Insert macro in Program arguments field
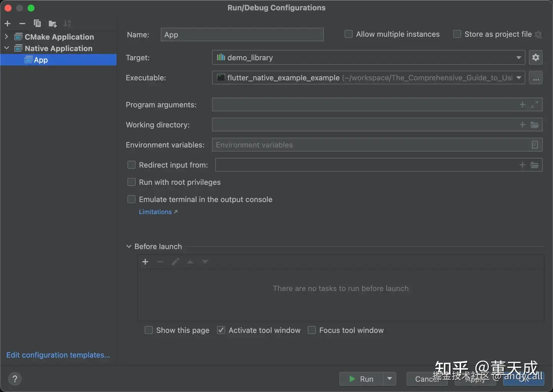Image resolution: width=553 pixels, height=392 pixels. [x=522, y=104]
